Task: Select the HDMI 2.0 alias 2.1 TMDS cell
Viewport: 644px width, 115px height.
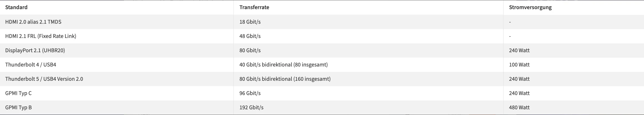Action: (33, 22)
